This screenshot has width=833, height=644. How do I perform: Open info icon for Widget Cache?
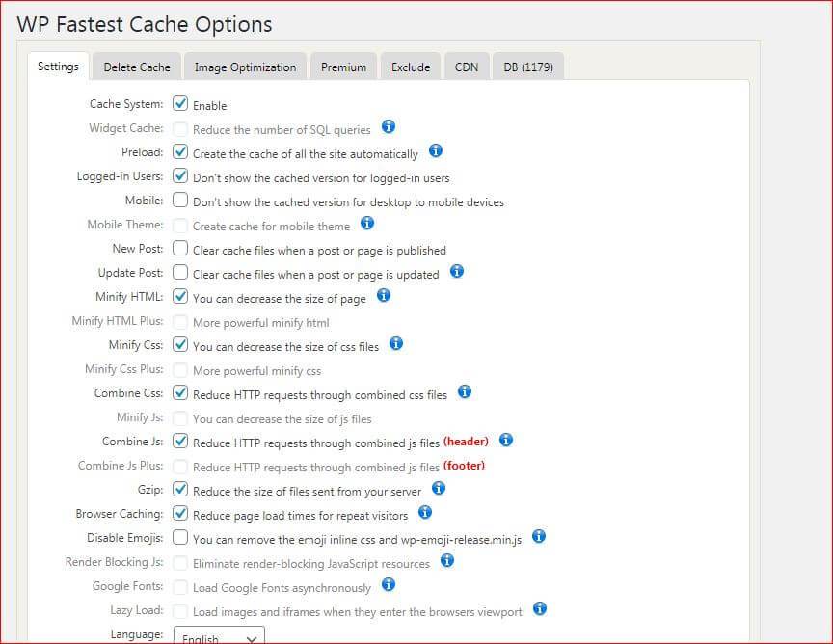[389, 126]
